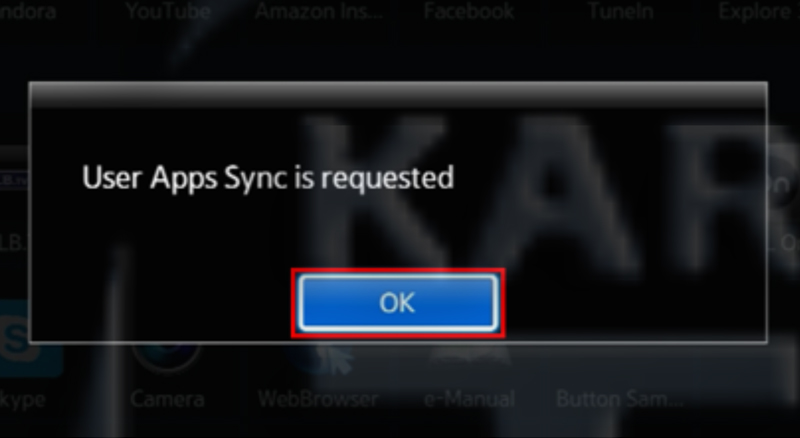This screenshot has height=438, width=800.
Task: Open the WebBrowser app icon
Action: click(x=319, y=357)
